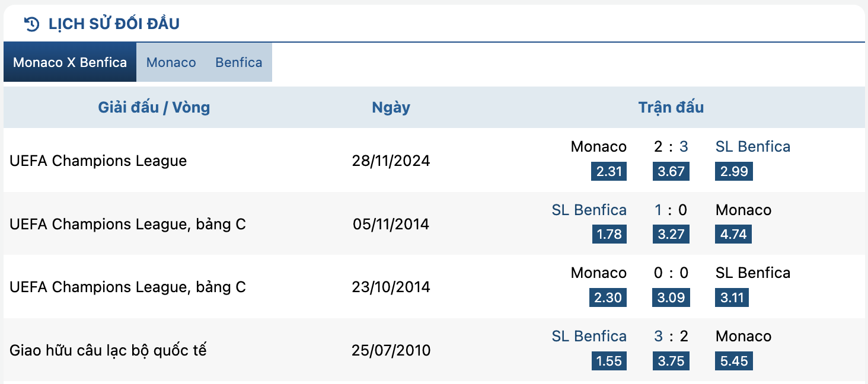Image resolution: width=868 pixels, height=384 pixels.
Task: Click the UEFA Champions League row dated 28/11/2024
Action: point(434,160)
